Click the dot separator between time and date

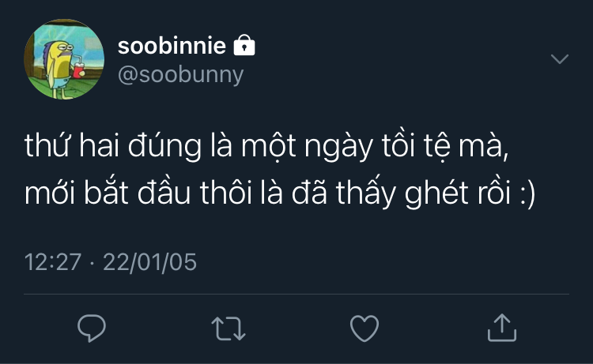point(93,263)
